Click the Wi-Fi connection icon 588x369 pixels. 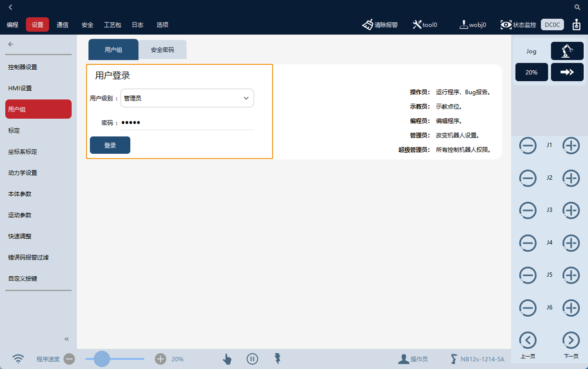(18, 359)
